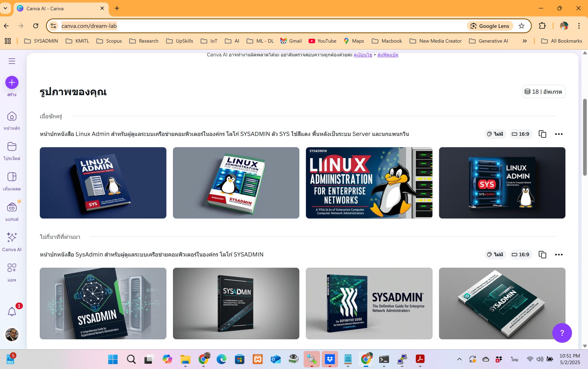
Task: Open the SYSADMIN bookmark folder
Action: point(41,41)
